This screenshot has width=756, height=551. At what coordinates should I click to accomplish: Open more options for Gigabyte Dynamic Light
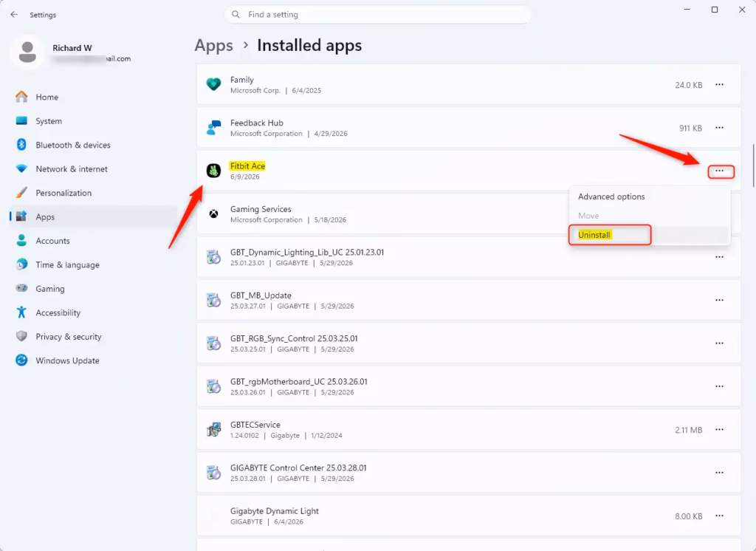click(719, 516)
